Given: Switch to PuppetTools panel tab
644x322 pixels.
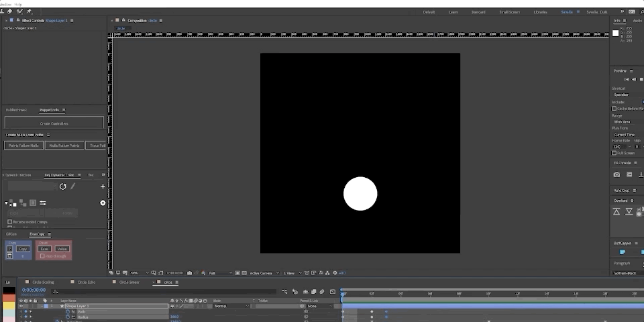Looking at the screenshot, I should pyautogui.click(x=49, y=110).
